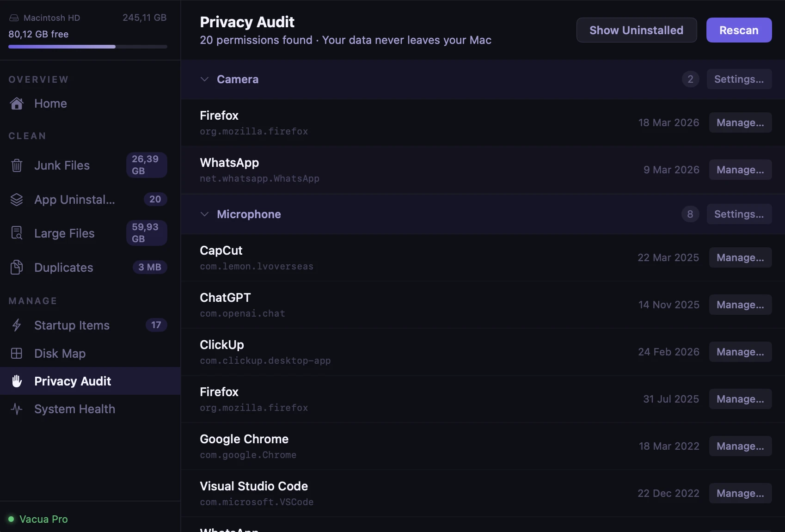Open Camera Settings button
This screenshot has height=532, width=785.
pyautogui.click(x=739, y=79)
